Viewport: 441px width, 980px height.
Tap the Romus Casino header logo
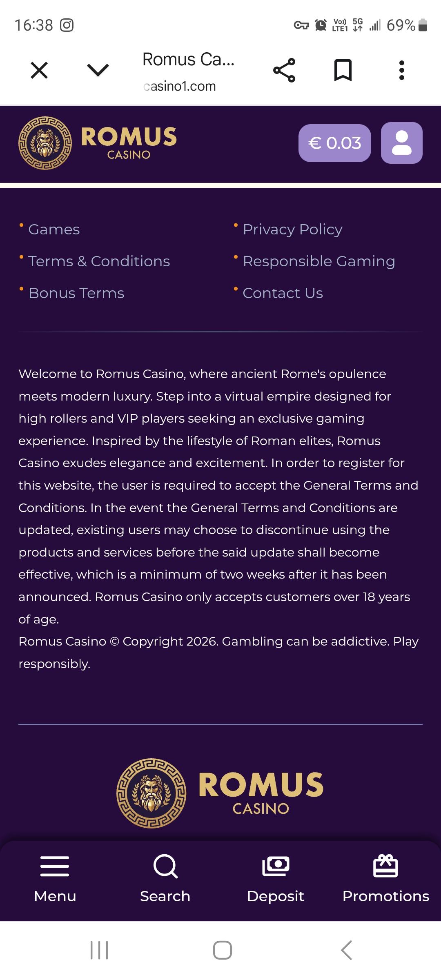pos(98,143)
